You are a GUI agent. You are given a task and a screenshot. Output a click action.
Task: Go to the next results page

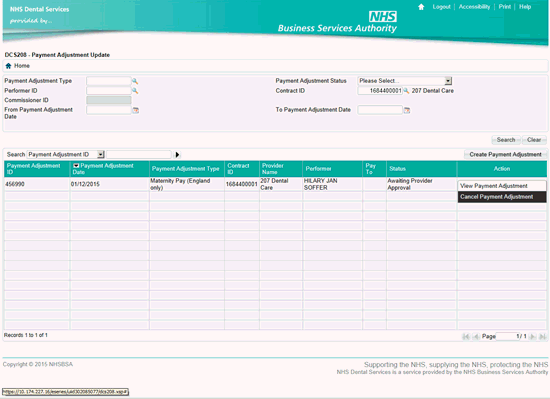click(532, 337)
